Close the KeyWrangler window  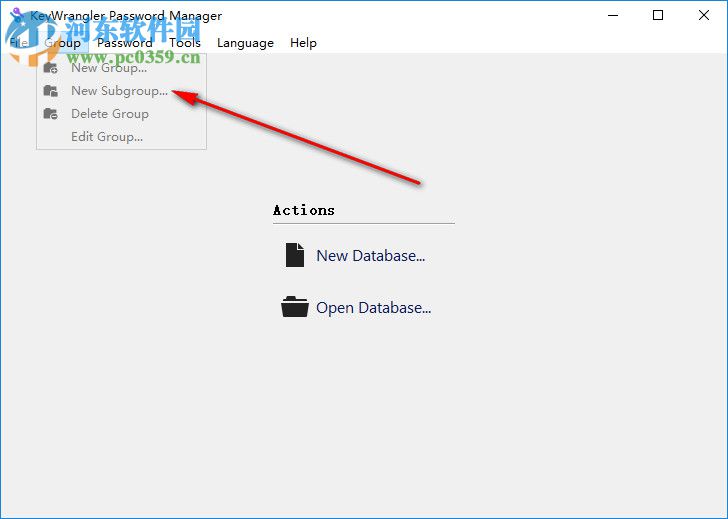click(x=703, y=15)
